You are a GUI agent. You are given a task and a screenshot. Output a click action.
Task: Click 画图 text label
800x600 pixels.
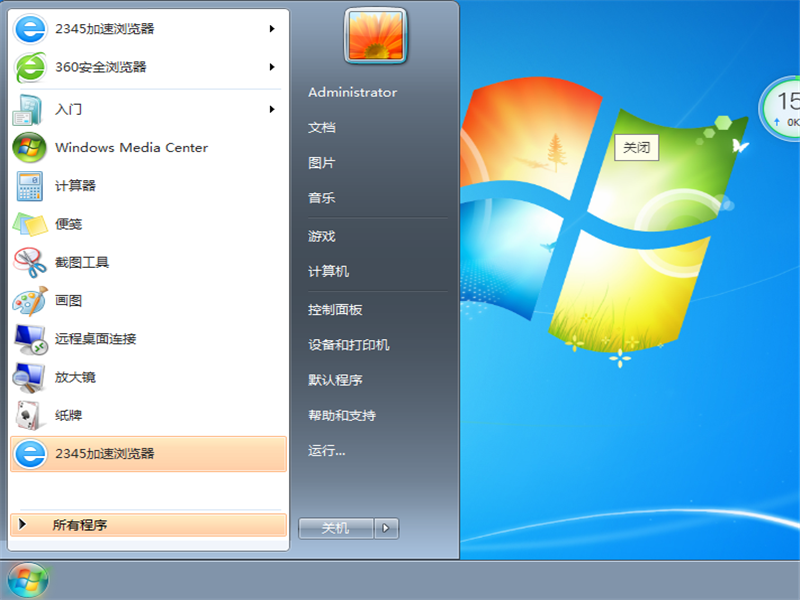coord(69,301)
